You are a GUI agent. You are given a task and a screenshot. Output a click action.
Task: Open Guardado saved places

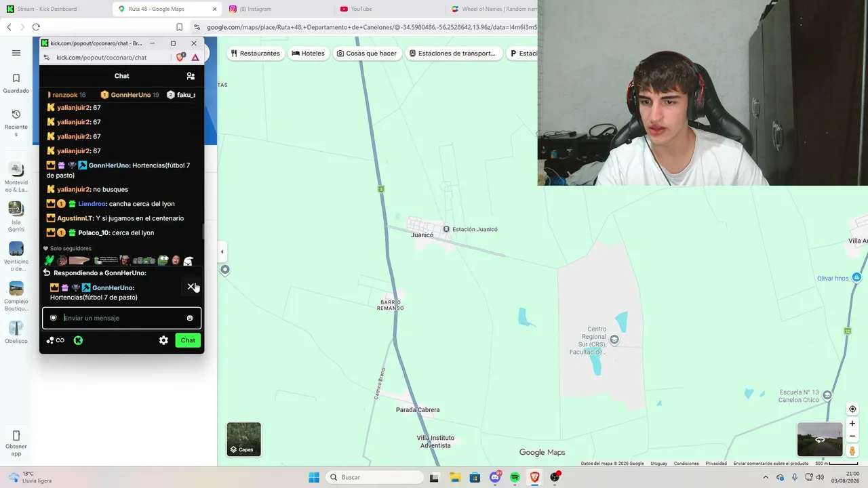click(x=16, y=83)
